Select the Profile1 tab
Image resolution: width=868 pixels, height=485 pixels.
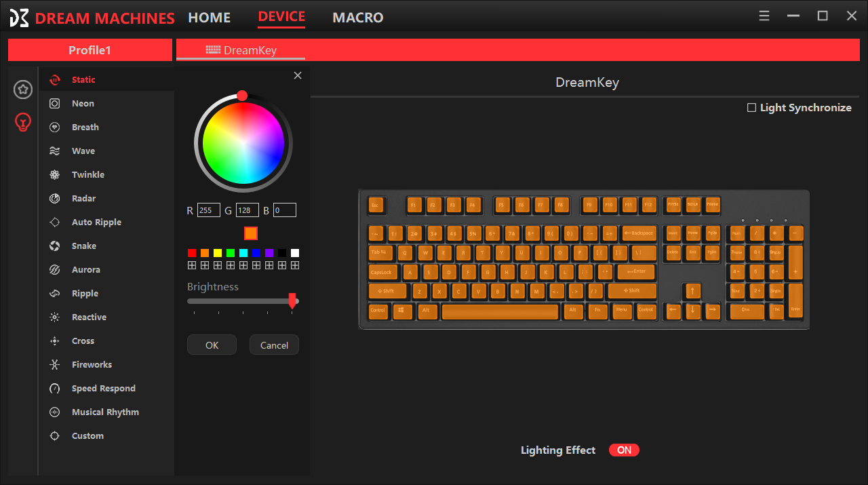(x=90, y=50)
